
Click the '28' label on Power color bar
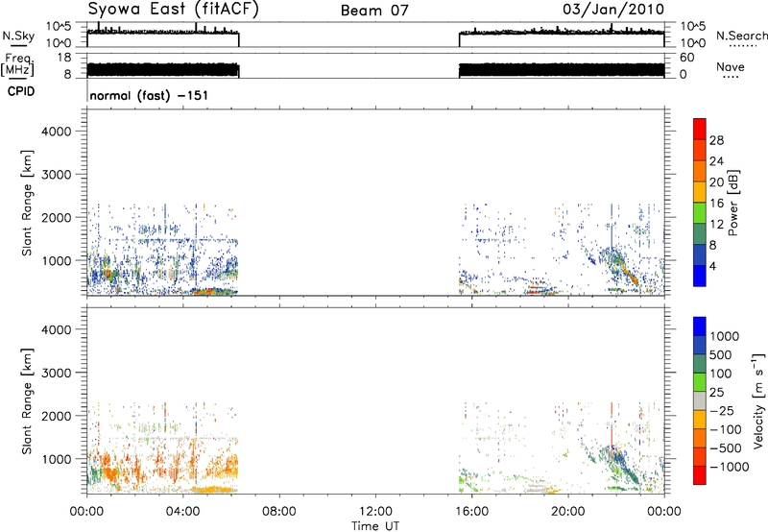(x=716, y=140)
